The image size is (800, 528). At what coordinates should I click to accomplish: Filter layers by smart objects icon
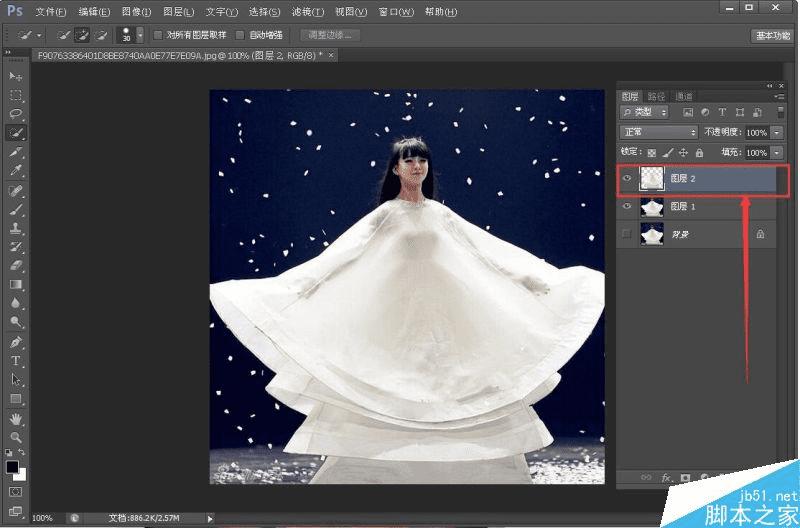pos(757,112)
